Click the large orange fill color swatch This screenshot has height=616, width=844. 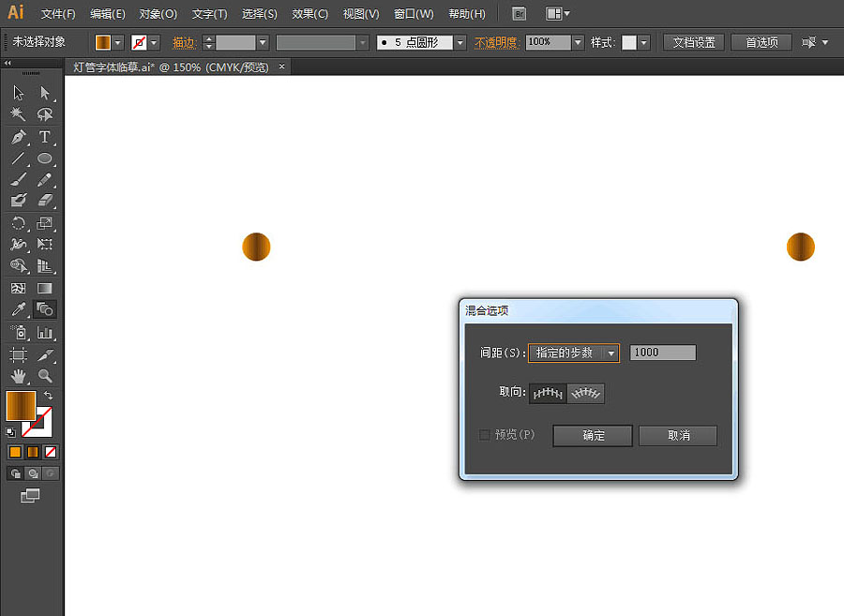21,406
